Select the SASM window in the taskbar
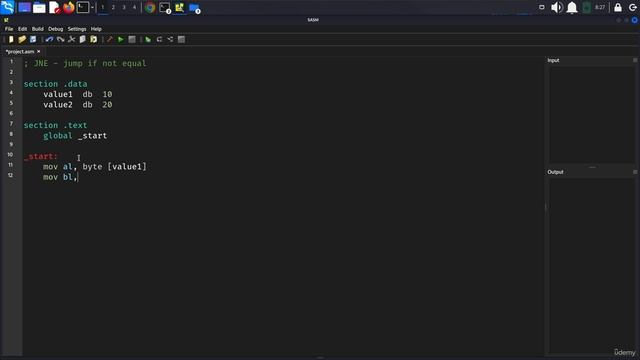The image size is (640, 360). click(x=180, y=7)
